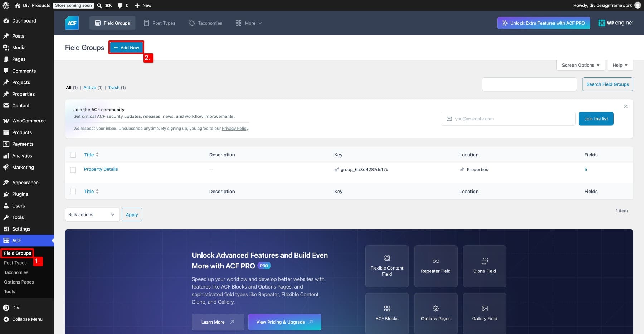Click View Pricing & Upgrade button
The width and height of the screenshot is (644, 334).
pyautogui.click(x=284, y=322)
